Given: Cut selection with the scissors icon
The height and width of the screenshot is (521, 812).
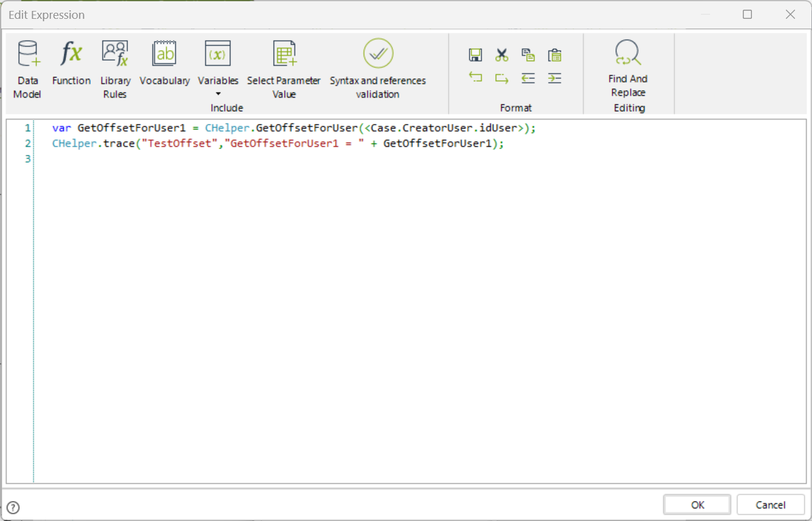Looking at the screenshot, I should (501, 55).
